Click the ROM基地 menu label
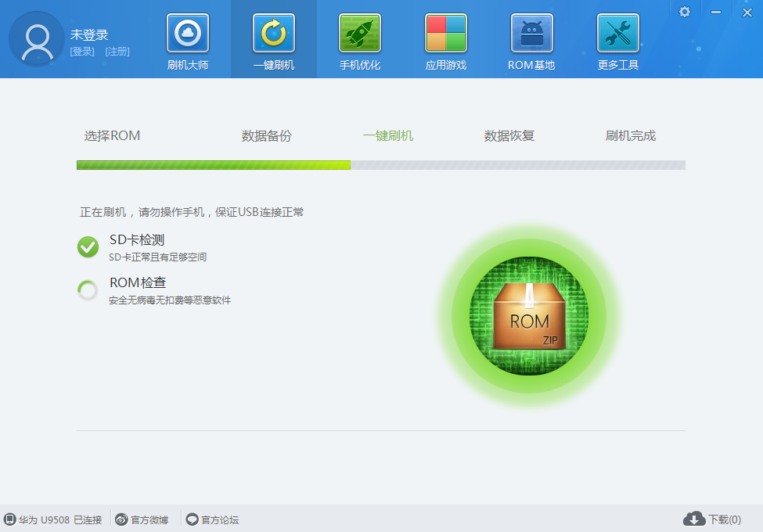The height and width of the screenshot is (532, 763). pyautogui.click(x=531, y=65)
